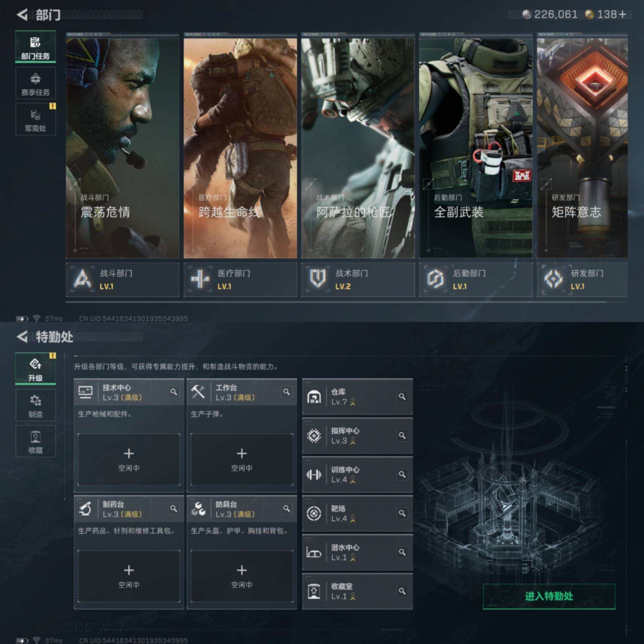Click plus sign to add gold currency
The image size is (644, 644).
point(623,14)
